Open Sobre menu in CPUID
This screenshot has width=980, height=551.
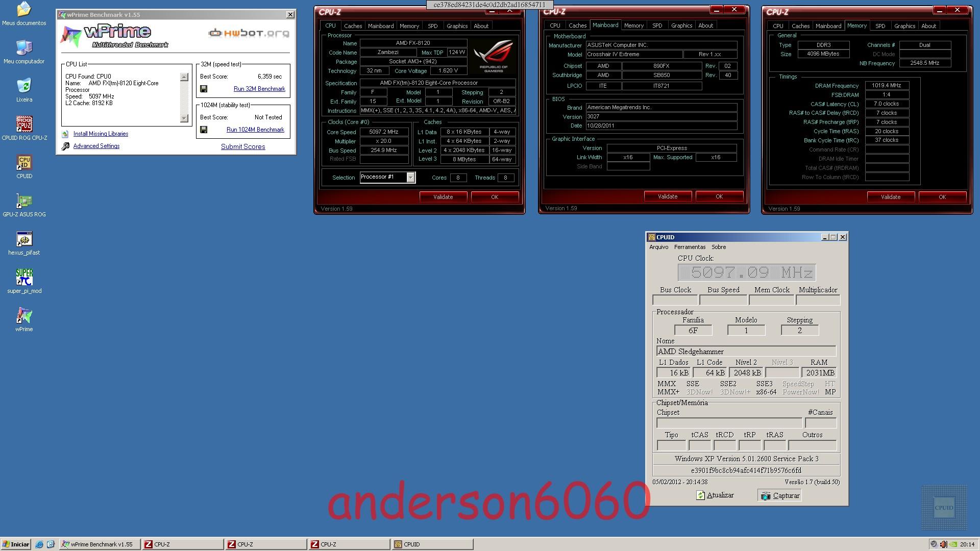(x=719, y=247)
